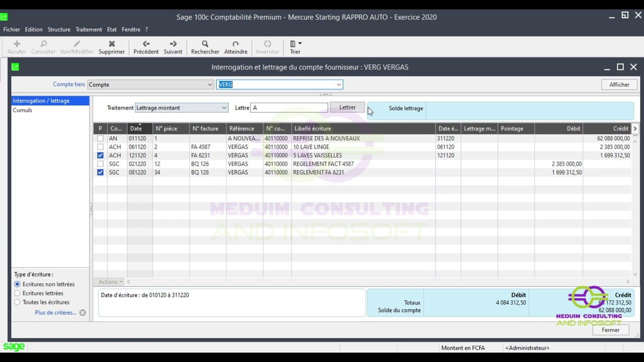Viewport: 644px width, 362px height.
Task: Select Interrogation / lettrage in the side panel
Action: pyautogui.click(x=50, y=101)
